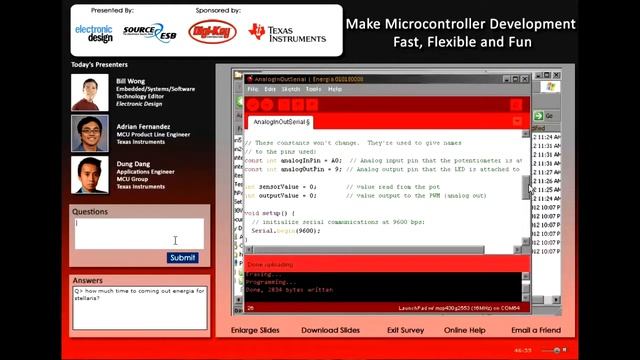Click the Electronic Design logo
640x360 pixels.
94,33
